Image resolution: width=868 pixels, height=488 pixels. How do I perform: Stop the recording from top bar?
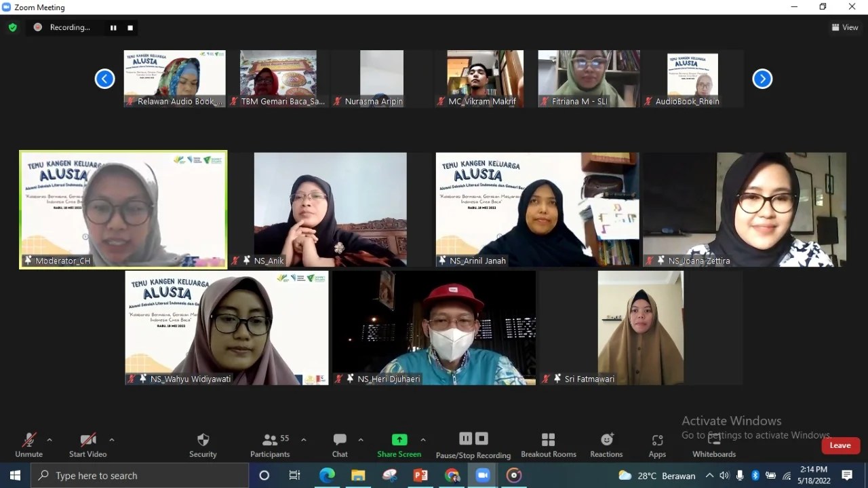click(130, 28)
